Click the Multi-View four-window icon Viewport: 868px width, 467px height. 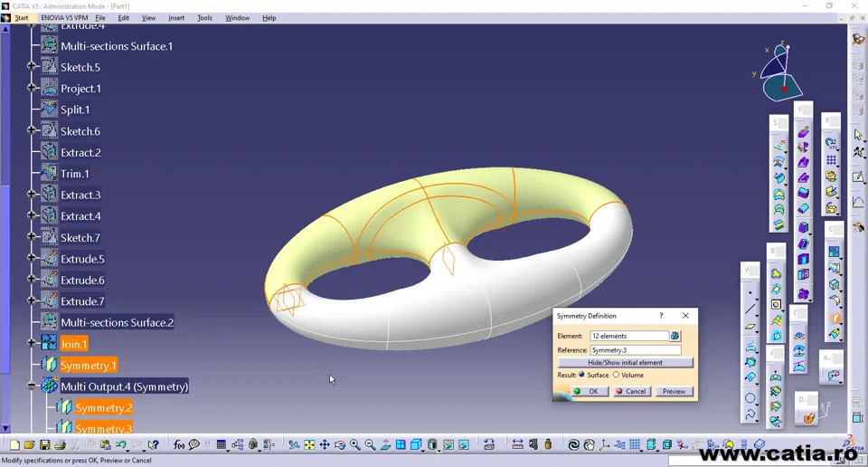[401, 445]
